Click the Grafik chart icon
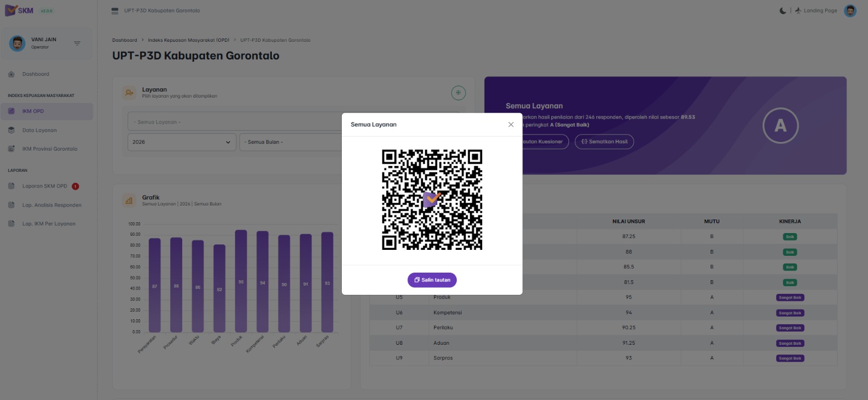Viewport: 868px width, 400px height. [129, 201]
